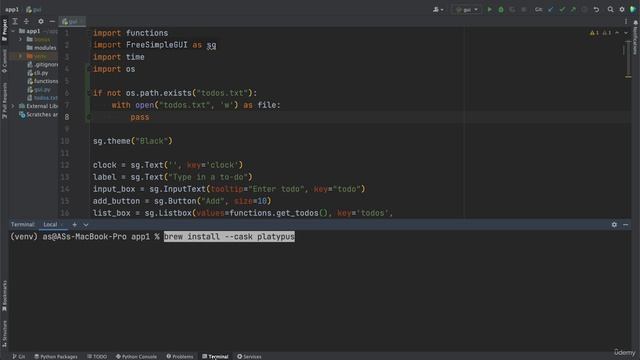Collapse the app1 root folder
This screenshot has height=360, width=640.
tap(13, 31)
